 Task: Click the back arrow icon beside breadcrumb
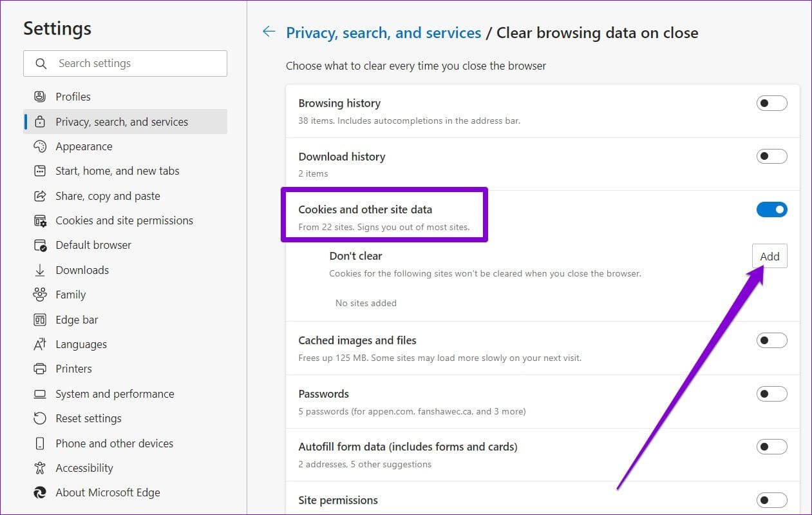(x=269, y=32)
